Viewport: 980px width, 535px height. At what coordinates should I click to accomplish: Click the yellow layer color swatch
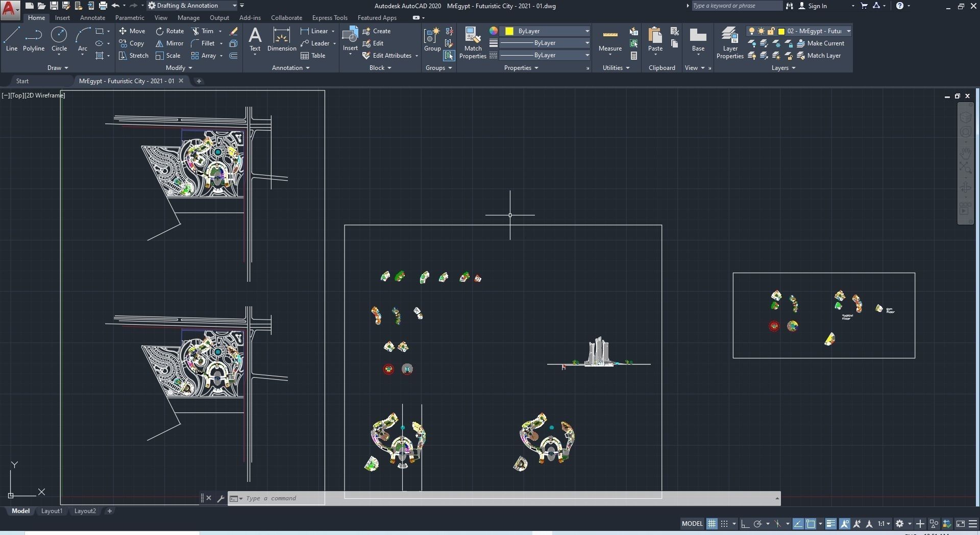point(781,31)
